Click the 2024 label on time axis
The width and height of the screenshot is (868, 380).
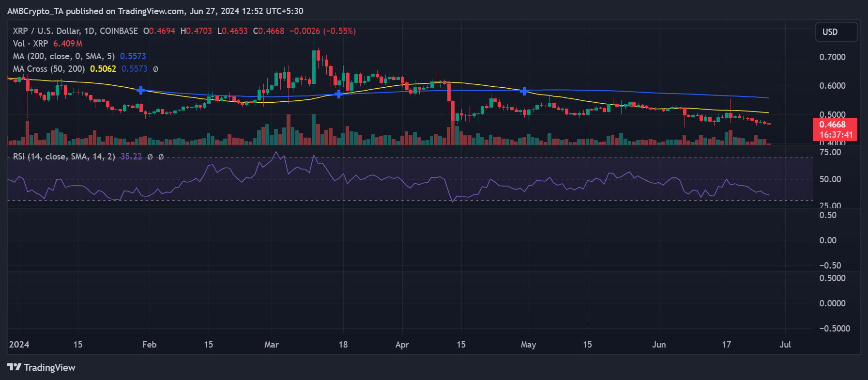point(19,345)
